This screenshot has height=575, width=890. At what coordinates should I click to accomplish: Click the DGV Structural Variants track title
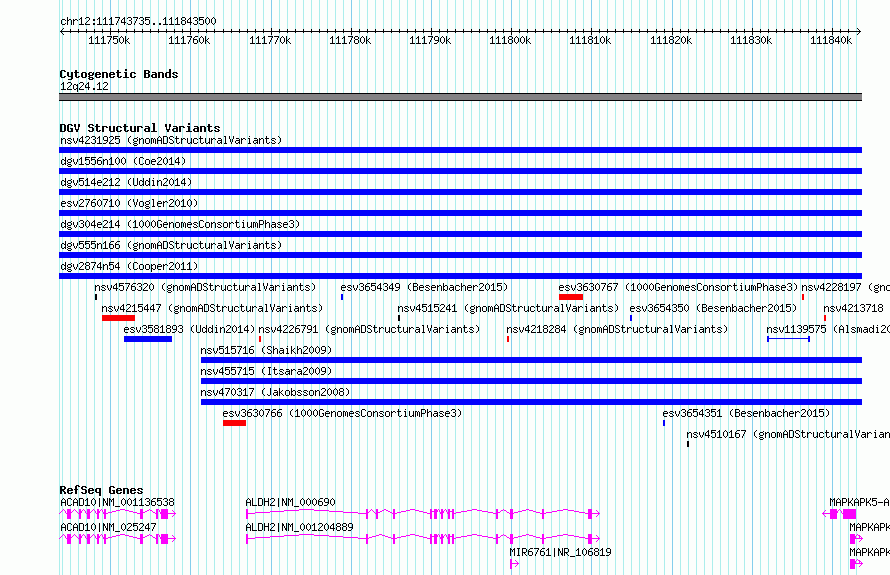(x=140, y=128)
